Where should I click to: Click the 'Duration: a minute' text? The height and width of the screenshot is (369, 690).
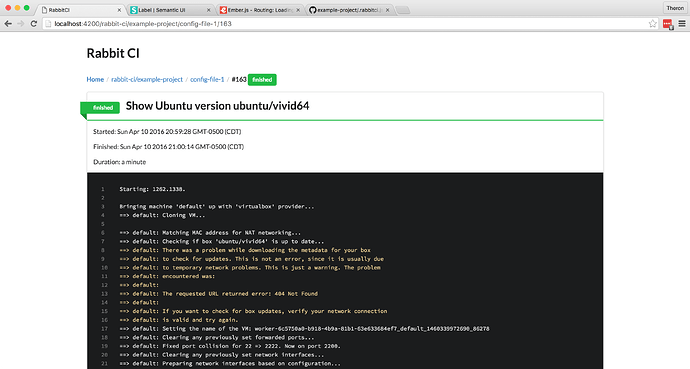tap(120, 162)
